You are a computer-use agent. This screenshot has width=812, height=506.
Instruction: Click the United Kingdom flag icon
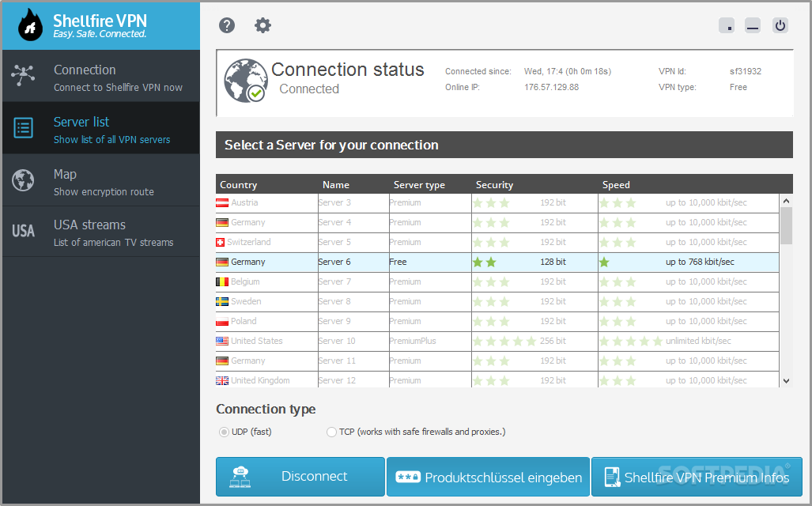point(222,380)
